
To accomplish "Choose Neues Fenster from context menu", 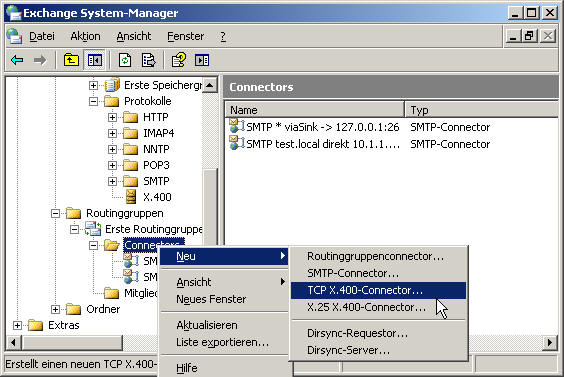I will point(224,299).
